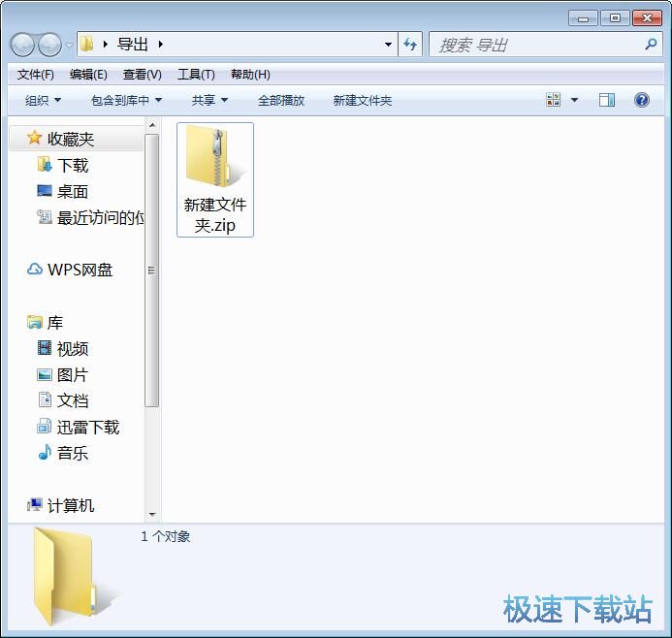Screen dimensions: 672x638
Task: Refresh the folder using the refresh icon
Action: (410, 45)
